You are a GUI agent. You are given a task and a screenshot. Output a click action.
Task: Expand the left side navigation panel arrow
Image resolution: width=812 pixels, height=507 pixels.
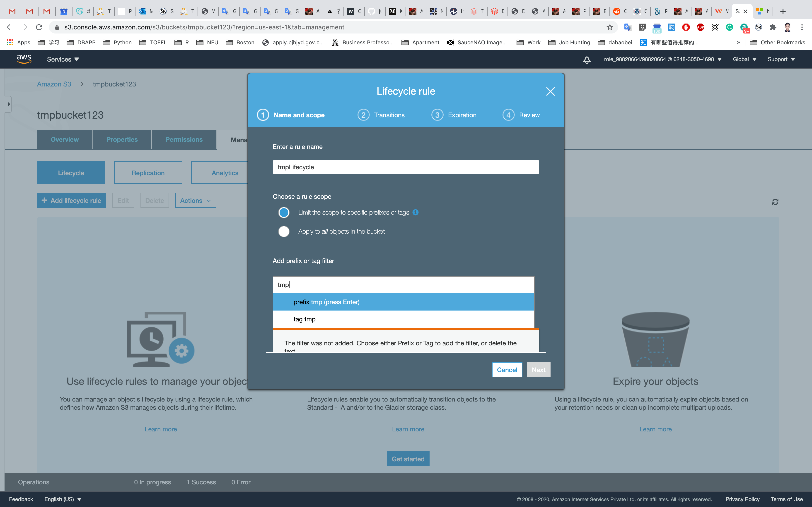(x=8, y=104)
